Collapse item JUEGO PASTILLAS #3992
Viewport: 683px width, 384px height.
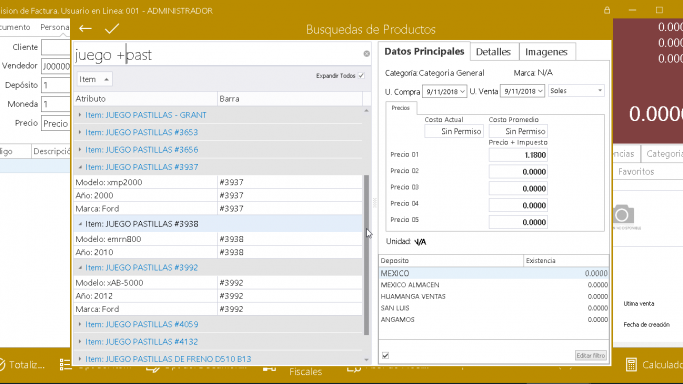pos(80,267)
